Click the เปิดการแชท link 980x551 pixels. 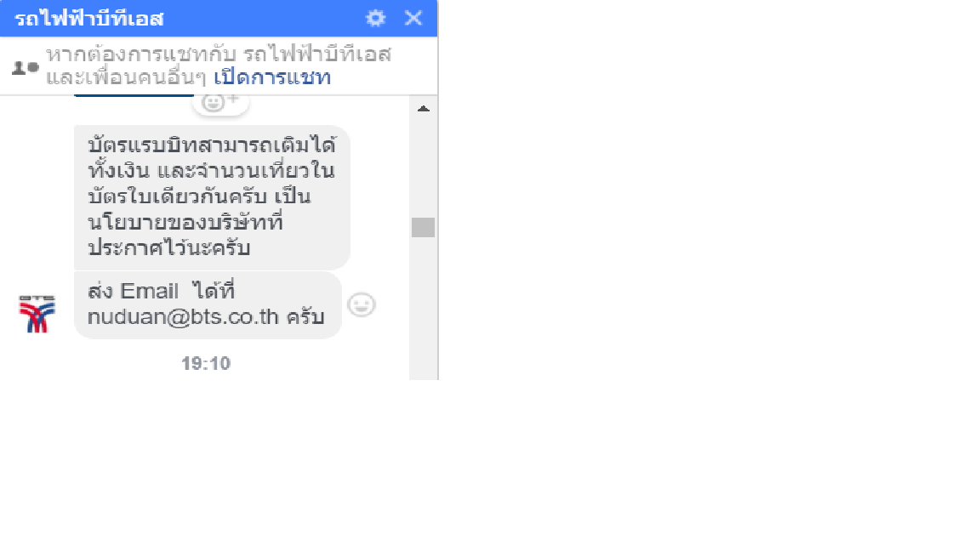tap(272, 77)
